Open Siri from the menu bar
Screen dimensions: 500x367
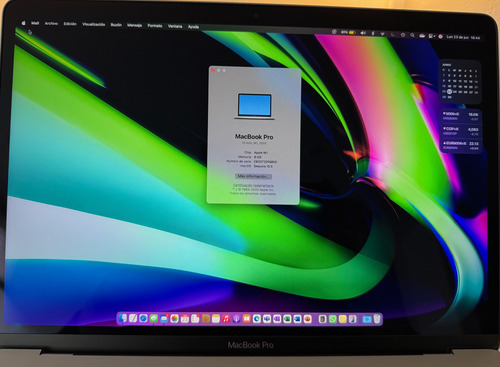point(440,36)
